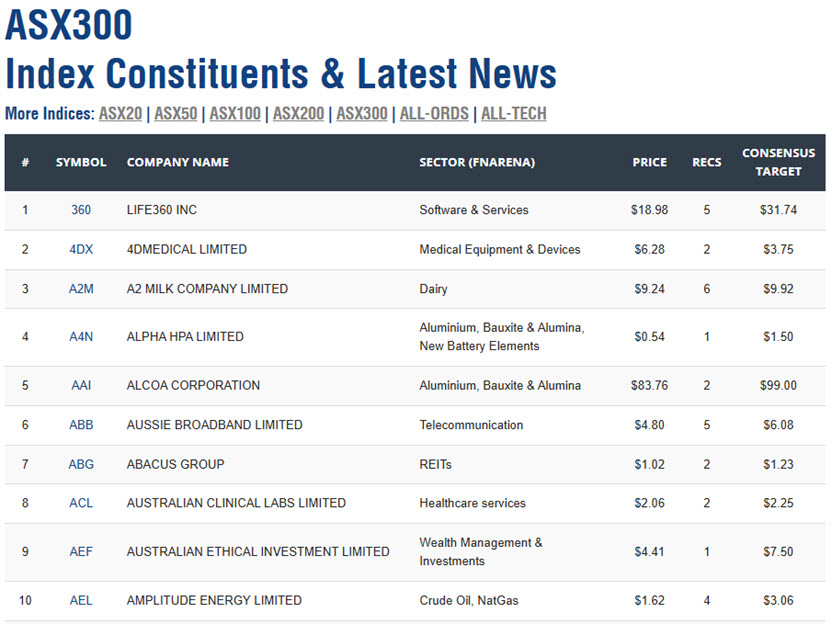Screen dimensions: 832x624
Task: Open the ASX50 index link
Action: coord(175,113)
